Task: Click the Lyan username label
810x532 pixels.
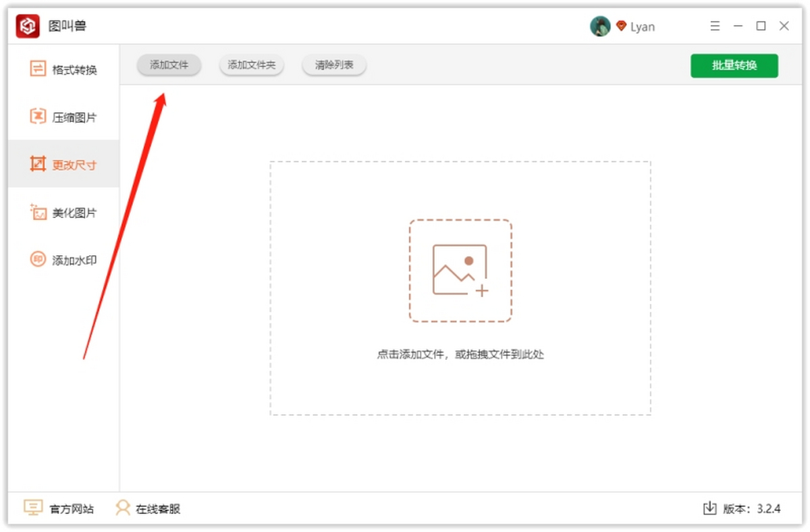Action: click(643, 27)
